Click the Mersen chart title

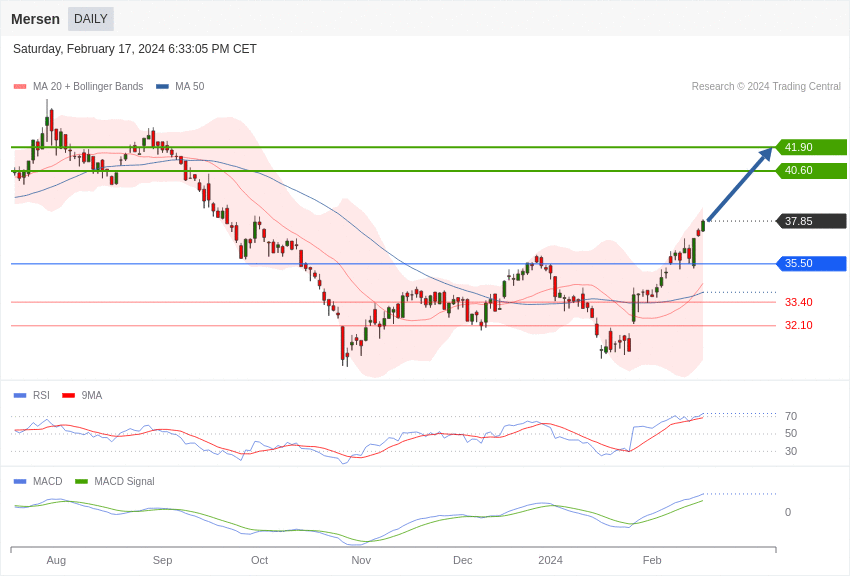(35, 19)
